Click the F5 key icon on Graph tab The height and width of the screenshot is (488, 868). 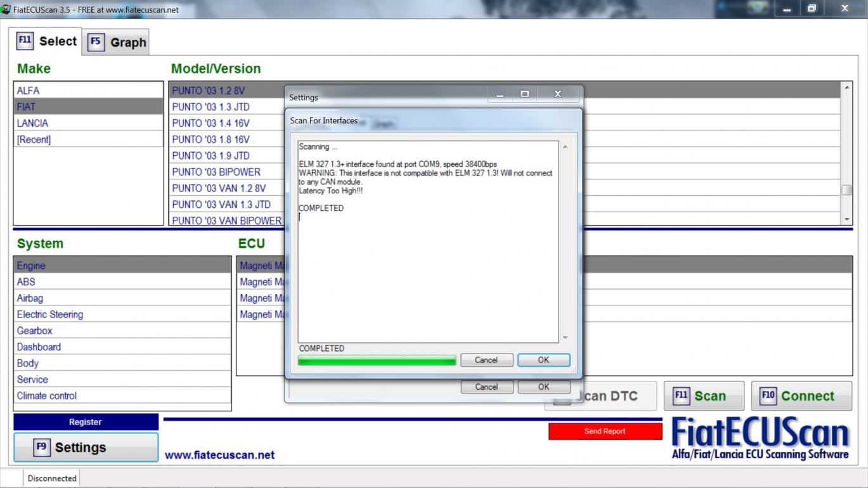pos(96,42)
